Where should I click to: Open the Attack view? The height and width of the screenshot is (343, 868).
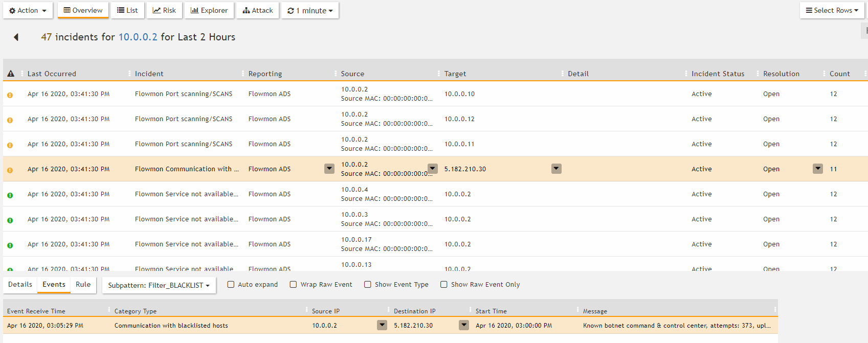[258, 10]
